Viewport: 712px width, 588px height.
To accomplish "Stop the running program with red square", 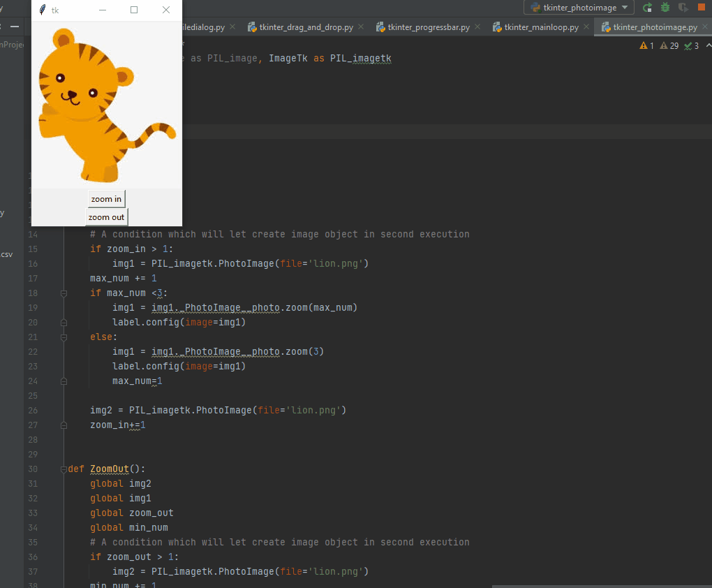I will (x=702, y=8).
